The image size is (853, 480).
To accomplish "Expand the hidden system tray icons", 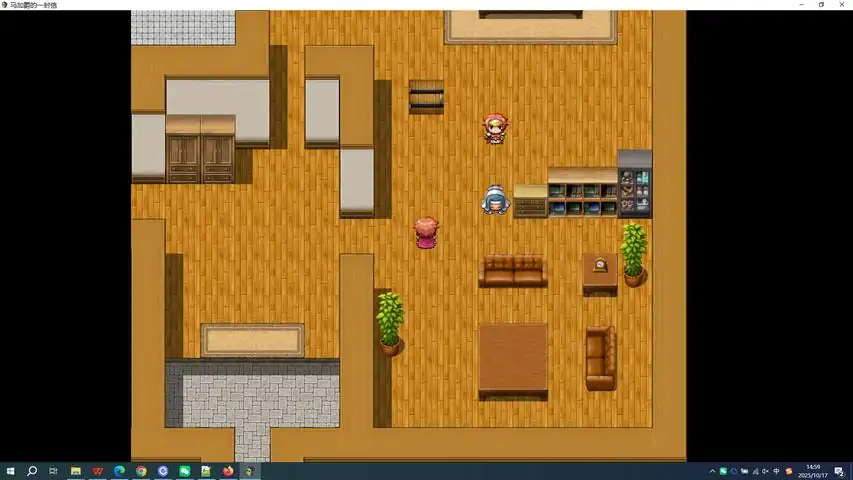I will pyautogui.click(x=711, y=471).
